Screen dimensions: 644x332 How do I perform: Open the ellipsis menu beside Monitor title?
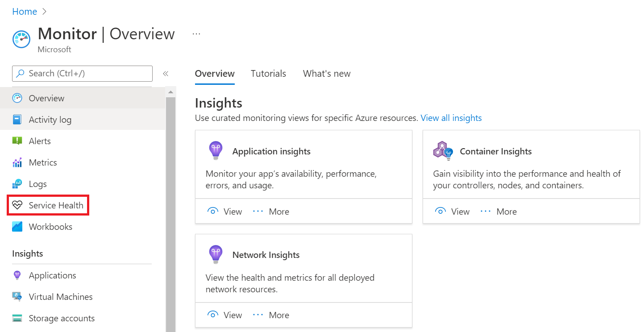tap(196, 34)
